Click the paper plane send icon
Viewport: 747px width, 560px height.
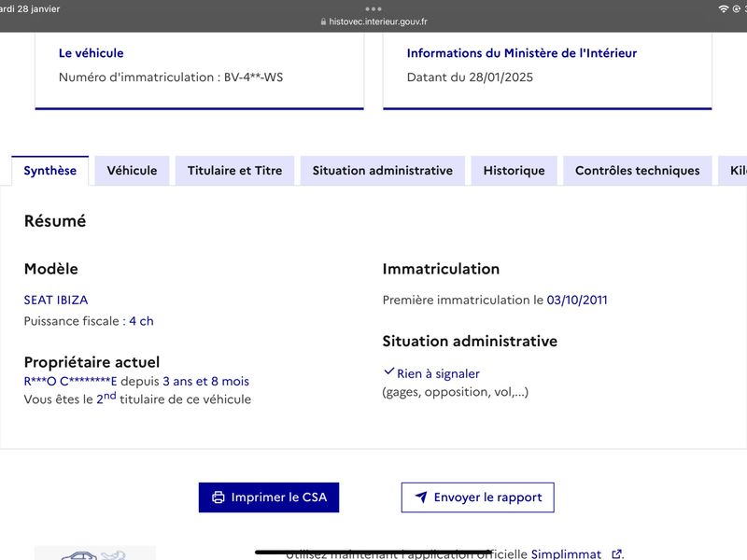click(x=421, y=497)
